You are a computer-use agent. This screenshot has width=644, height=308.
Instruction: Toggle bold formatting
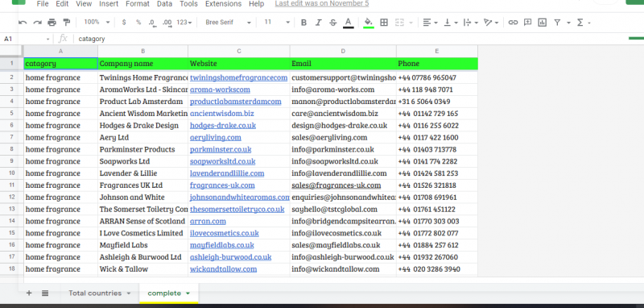[304, 23]
